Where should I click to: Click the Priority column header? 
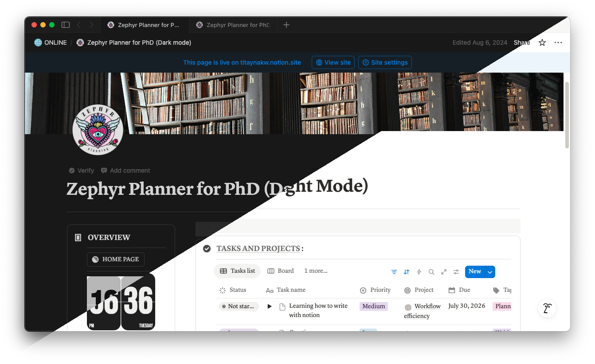click(x=375, y=290)
